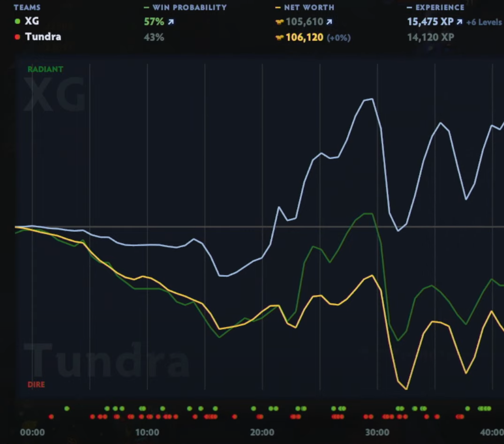
Task: Toggle the Win Probability graph line legend
Action: point(185,7)
